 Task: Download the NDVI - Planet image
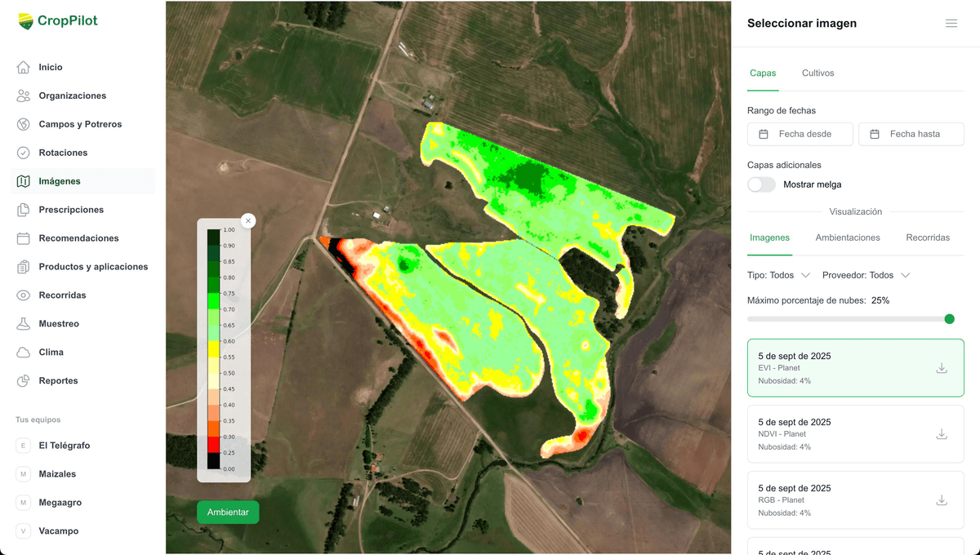coord(942,434)
